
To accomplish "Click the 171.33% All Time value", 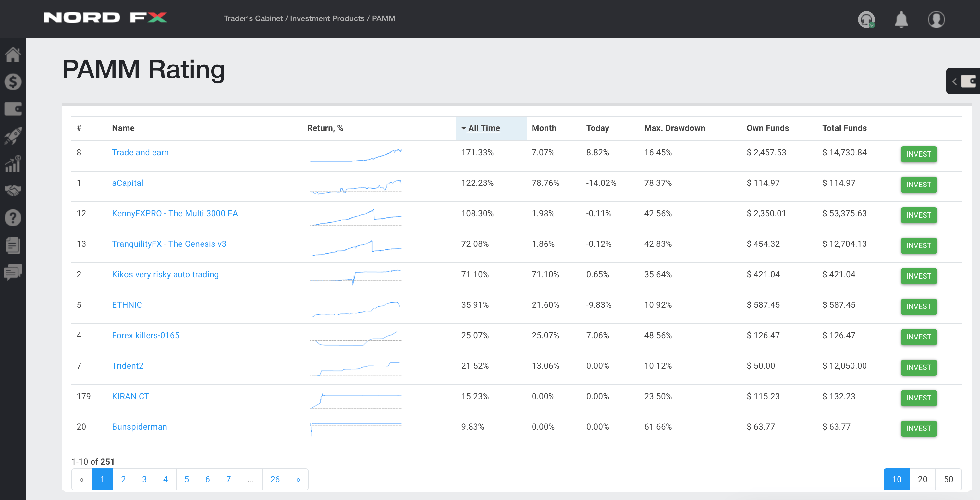I will [x=477, y=152].
